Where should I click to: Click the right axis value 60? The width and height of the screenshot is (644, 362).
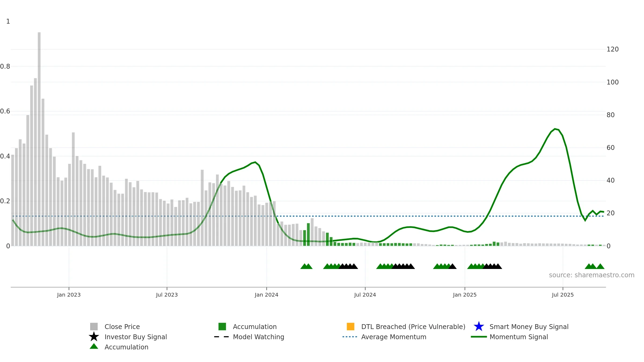pyautogui.click(x=610, y=148)
